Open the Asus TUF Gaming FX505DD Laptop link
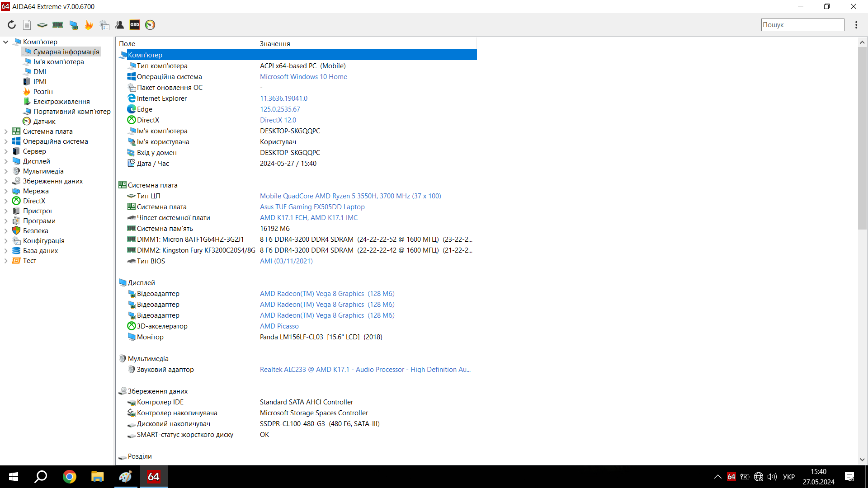 pyautogui.click(x=312, y=207)
